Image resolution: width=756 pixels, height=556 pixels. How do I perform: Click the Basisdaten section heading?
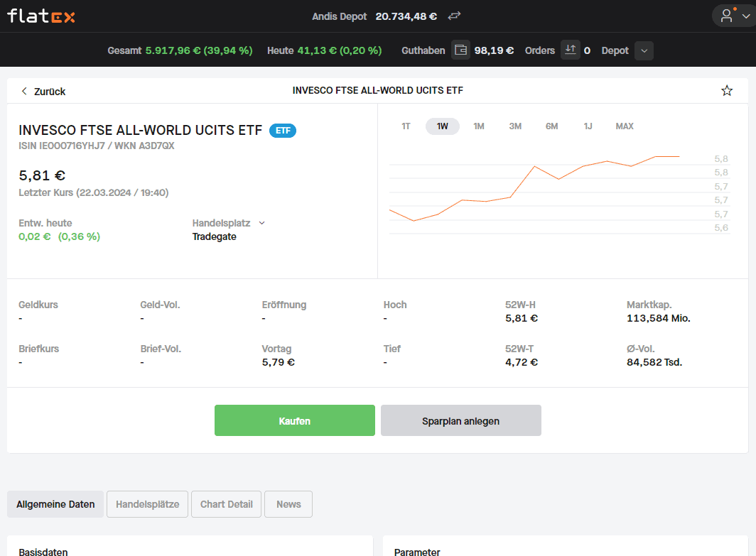[x=43, y=552]
